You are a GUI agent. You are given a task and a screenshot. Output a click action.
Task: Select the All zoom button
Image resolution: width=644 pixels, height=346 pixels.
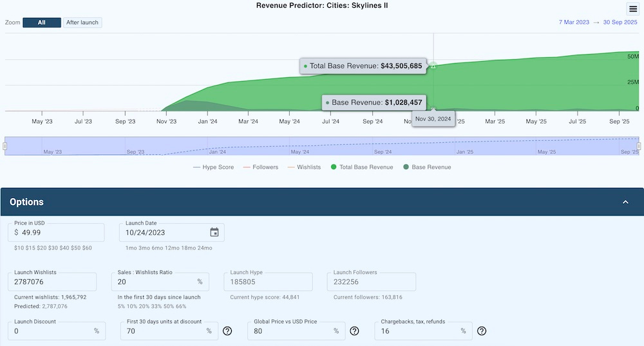point(42,23)
